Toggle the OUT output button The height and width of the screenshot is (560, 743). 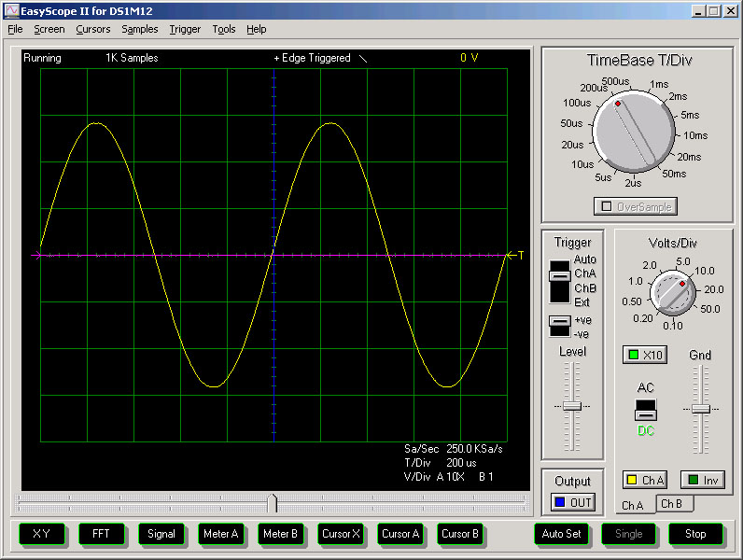(573, 502)
